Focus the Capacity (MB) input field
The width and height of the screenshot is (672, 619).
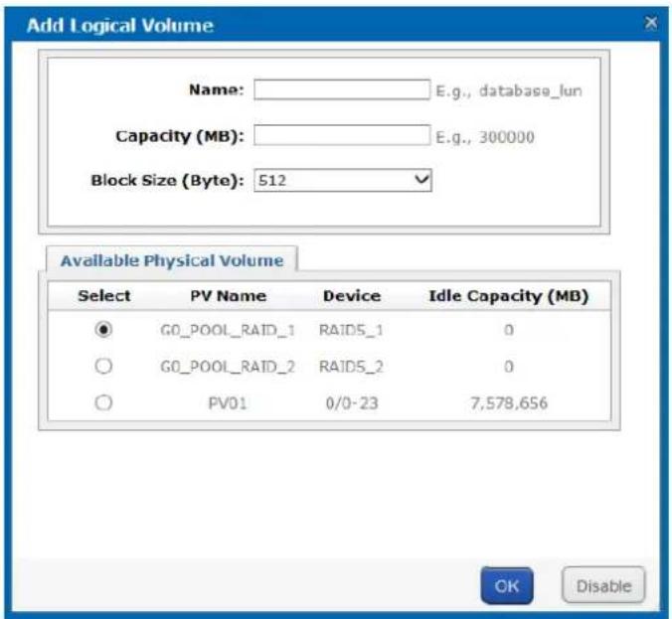point(342,135)
